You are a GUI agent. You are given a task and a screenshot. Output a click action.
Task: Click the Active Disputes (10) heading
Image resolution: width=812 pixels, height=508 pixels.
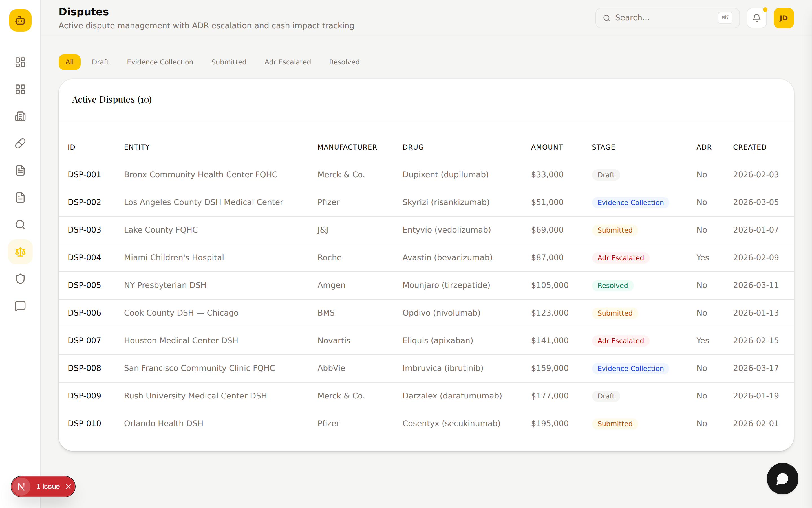(112, 99)
